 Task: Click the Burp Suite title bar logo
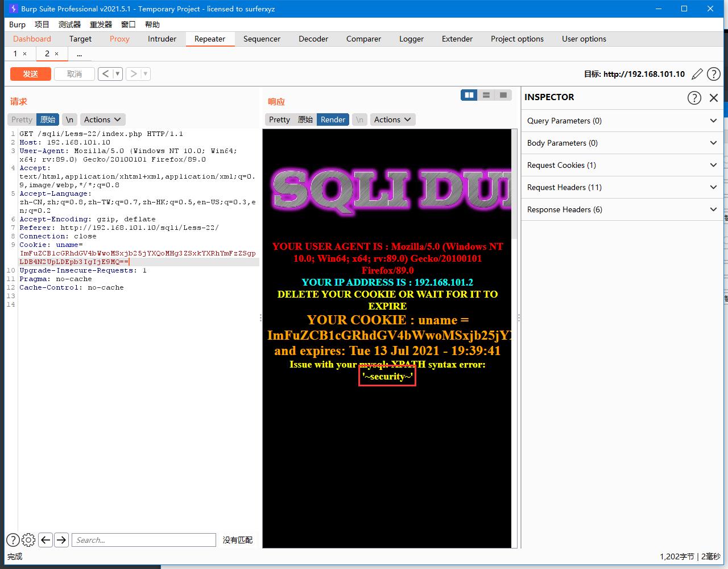[x=13, y=9]
